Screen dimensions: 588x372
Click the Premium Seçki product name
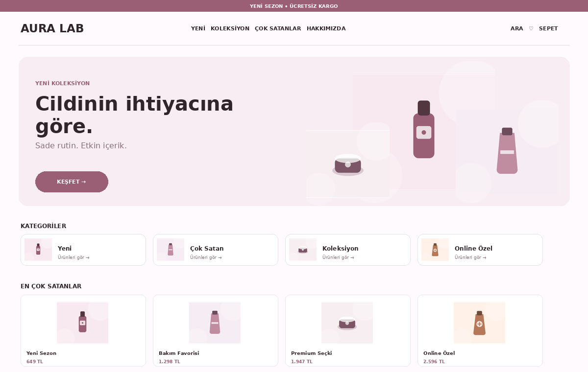click(311, 353)
